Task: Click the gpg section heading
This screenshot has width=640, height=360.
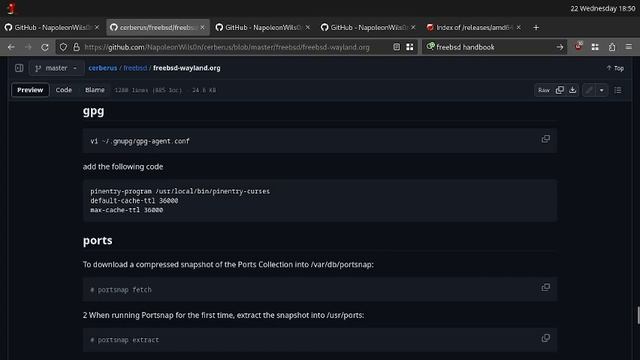Action: click(x=93, y=111)
